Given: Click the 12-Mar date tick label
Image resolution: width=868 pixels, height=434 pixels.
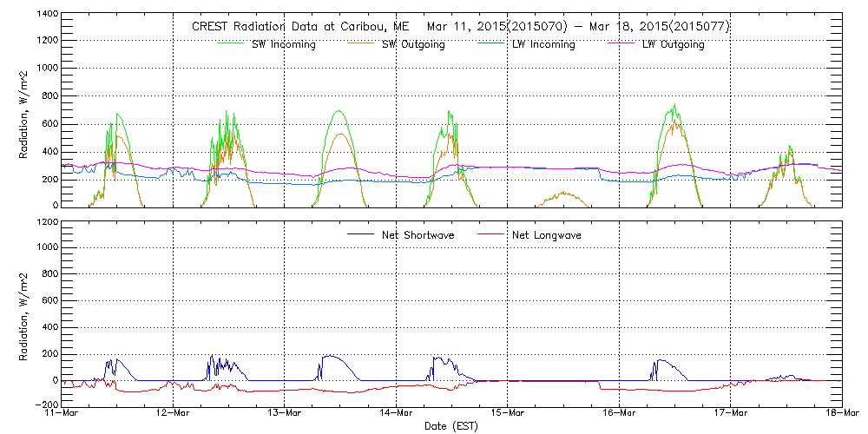Looking at the screenshot, I should click(x=173, y=413).
